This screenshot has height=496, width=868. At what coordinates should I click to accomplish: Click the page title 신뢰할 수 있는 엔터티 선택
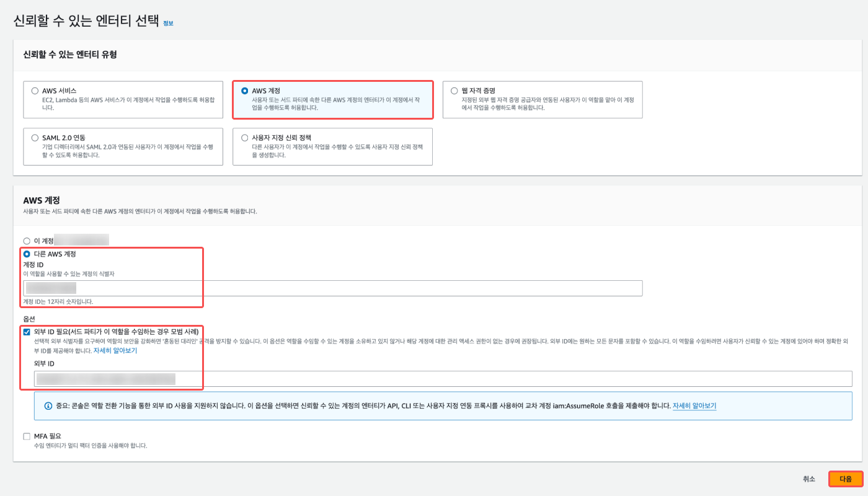click(86, 21)
